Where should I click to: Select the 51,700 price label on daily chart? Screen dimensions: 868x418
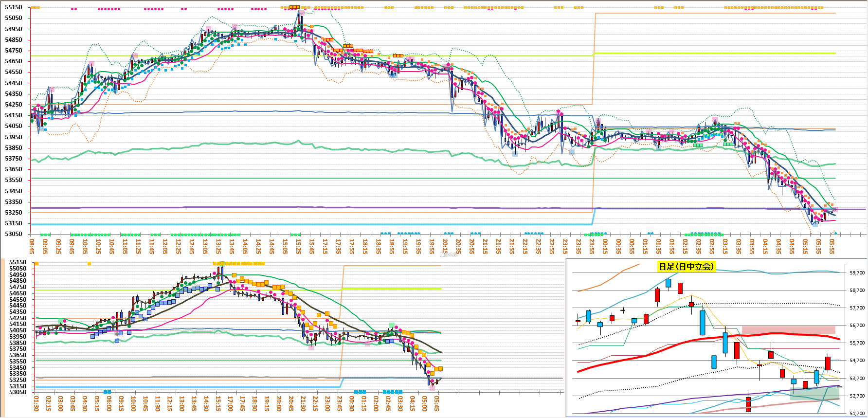point(857,414)
